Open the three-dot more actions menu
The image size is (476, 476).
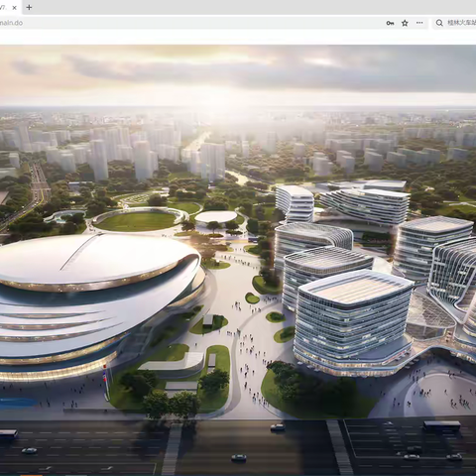point(419,23)
